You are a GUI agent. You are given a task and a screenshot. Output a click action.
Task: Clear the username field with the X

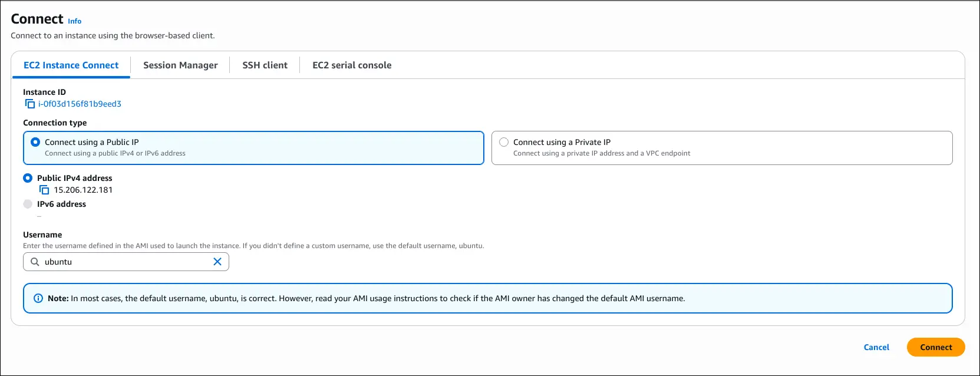[x=217, y=262]
